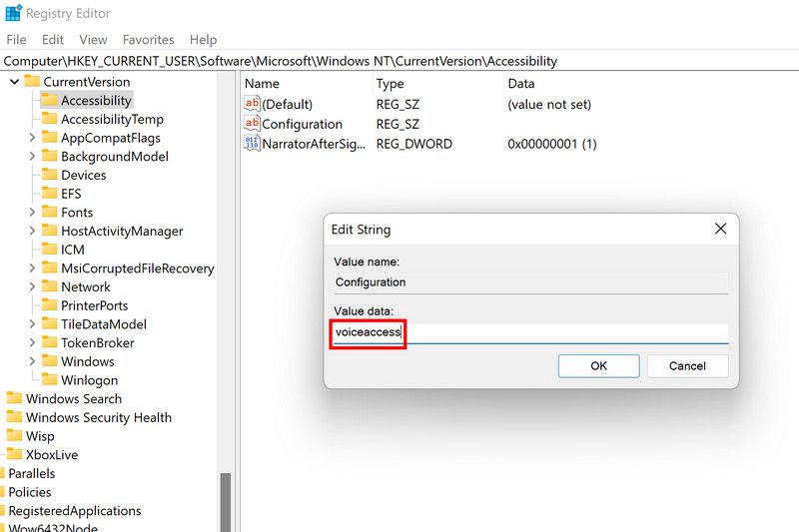Click the Data column header
The height and width of the screenshot is (532, 799).
click(x=520, y=84)
